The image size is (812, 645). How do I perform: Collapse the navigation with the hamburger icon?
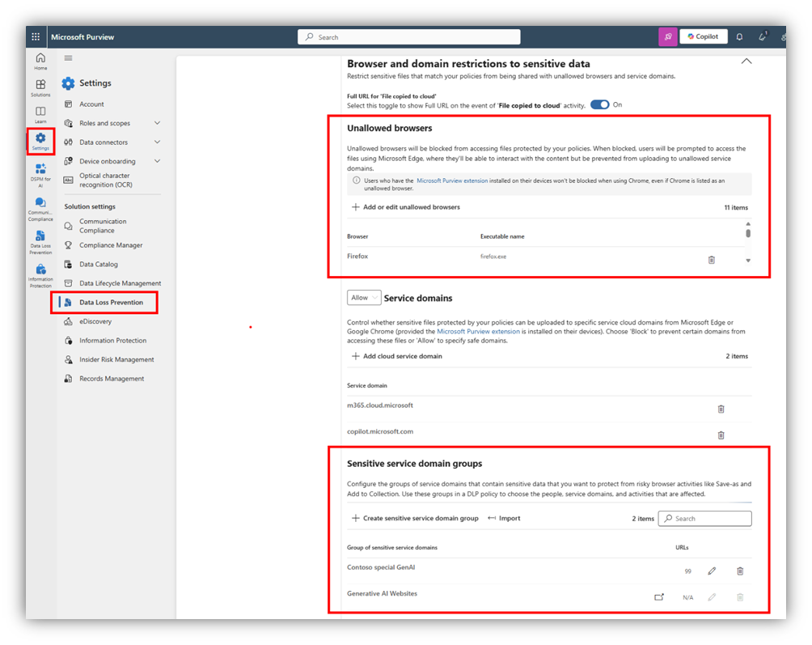[69, 58]
